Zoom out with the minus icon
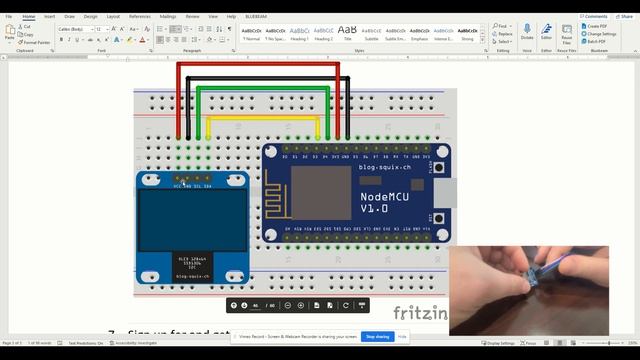The width and height of the screenshot is (640, 360). (288, 305)
